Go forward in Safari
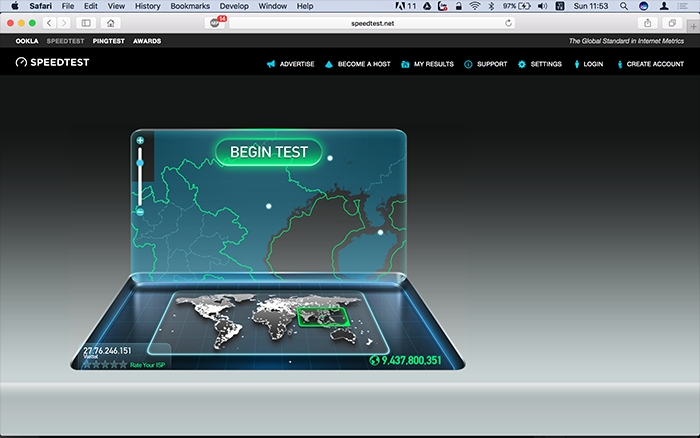 coord(64,23)
